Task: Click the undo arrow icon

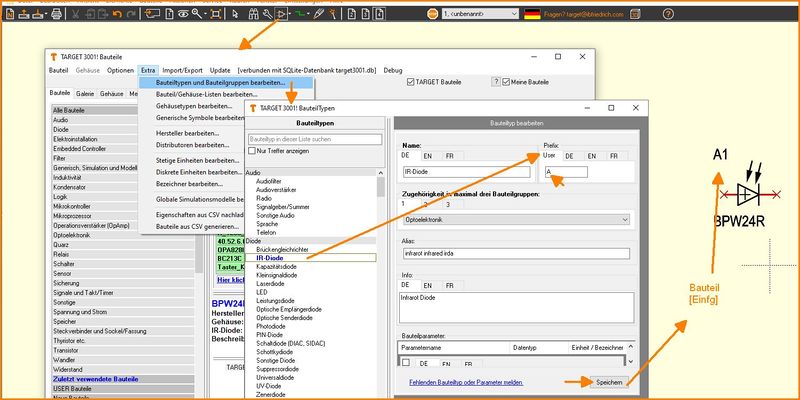Action: [117, 14]
